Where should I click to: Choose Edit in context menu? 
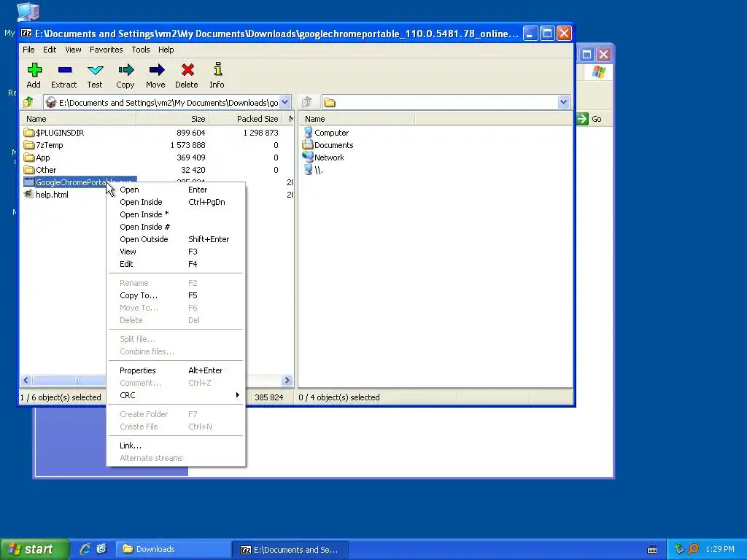[x=177, y=264]
